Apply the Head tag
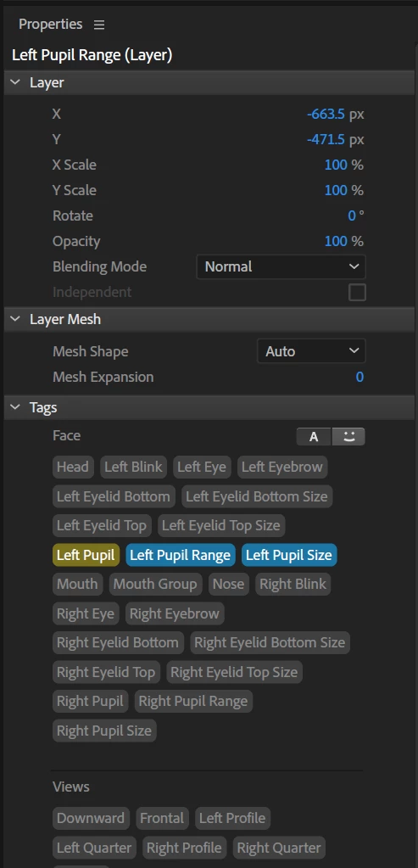Screen dimensions: 418x868 [x=73, y=467]
